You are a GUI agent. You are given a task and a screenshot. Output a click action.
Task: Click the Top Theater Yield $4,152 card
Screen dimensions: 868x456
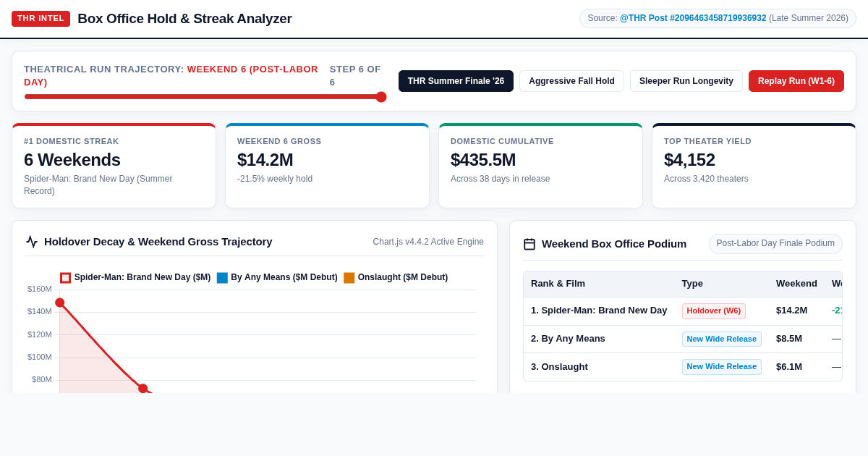pyautogui.click(x=754, y=166)
